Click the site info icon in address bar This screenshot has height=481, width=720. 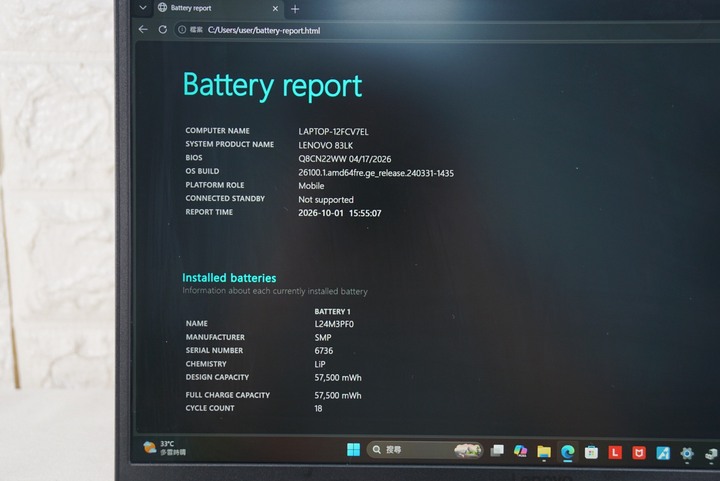point(182,30)
